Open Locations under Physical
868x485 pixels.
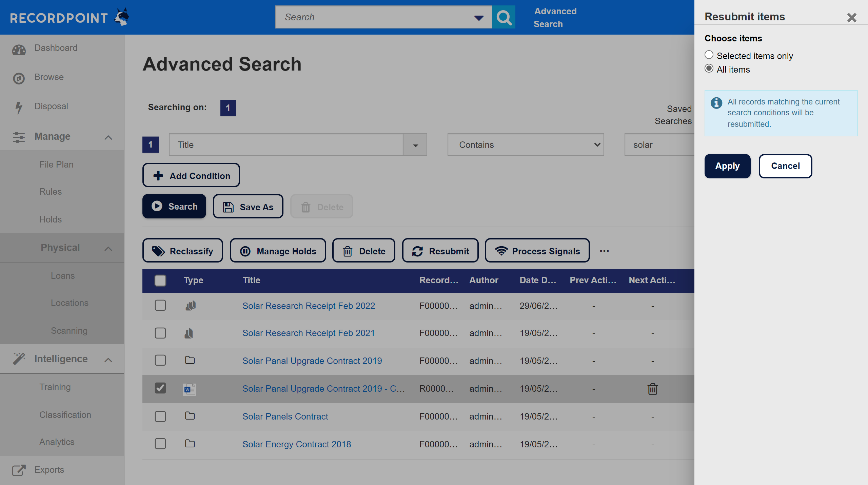coord(70,303)
